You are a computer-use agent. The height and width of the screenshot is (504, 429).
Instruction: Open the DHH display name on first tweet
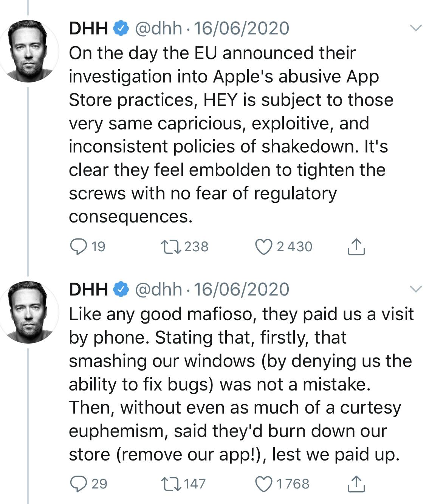[88, 29]
